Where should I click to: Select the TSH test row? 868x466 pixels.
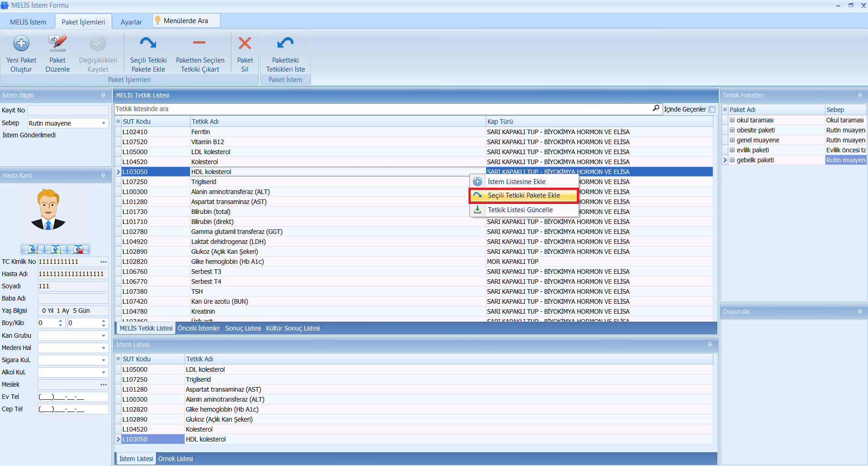(414, 291)
